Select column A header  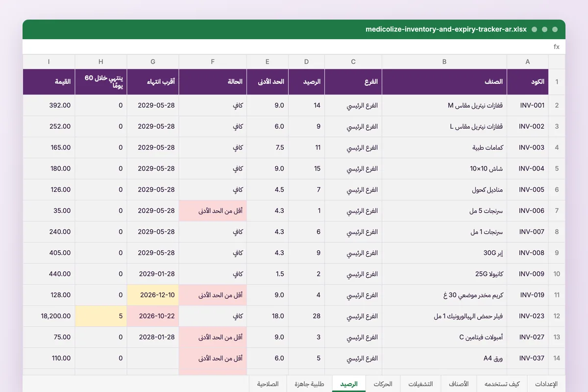528,62
